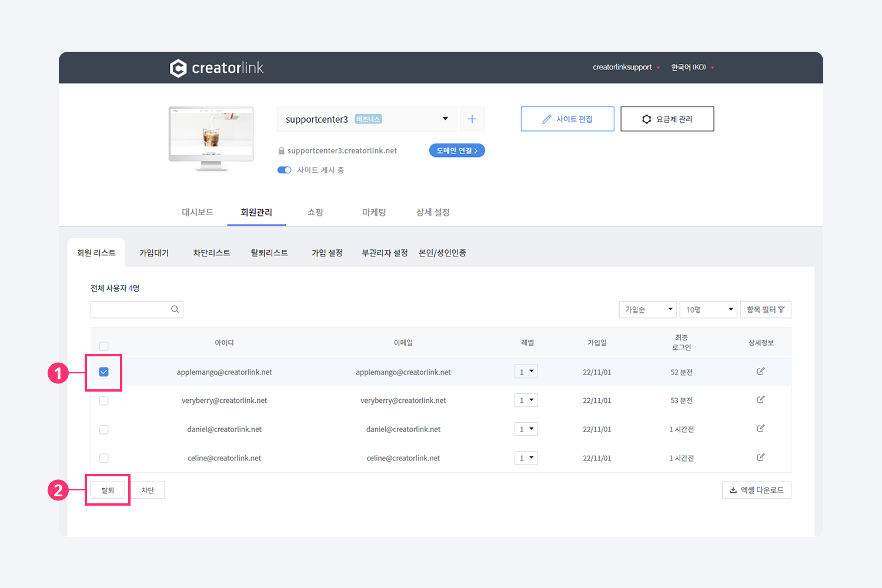Image resolution: width=882 pixels, height=588 pixels.
Task: Click the site preview thumbnail
Action: pyautogui.click(x=211, y=138)
